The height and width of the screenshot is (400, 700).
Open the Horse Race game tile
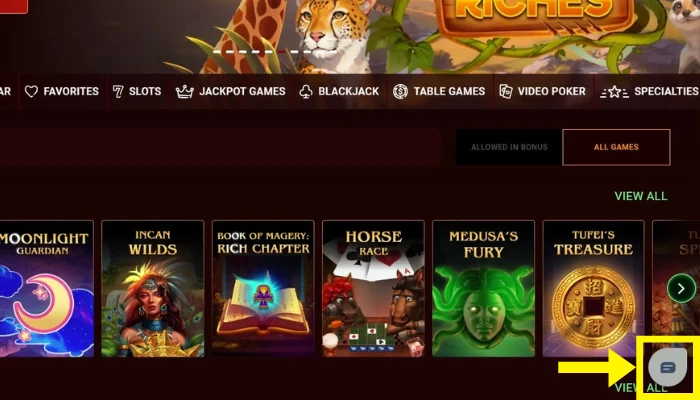pos(373,288)
